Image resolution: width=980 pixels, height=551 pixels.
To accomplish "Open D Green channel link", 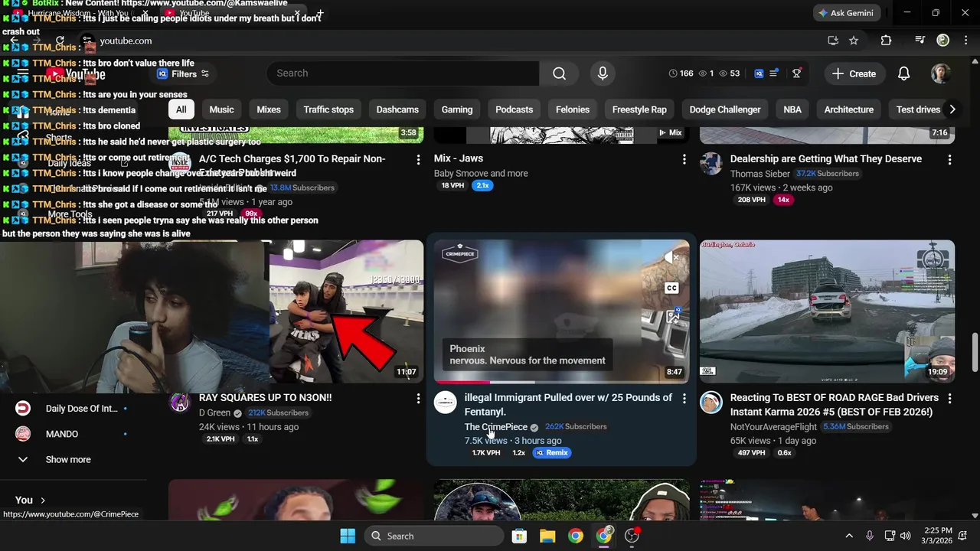I will tap(214, 412).
